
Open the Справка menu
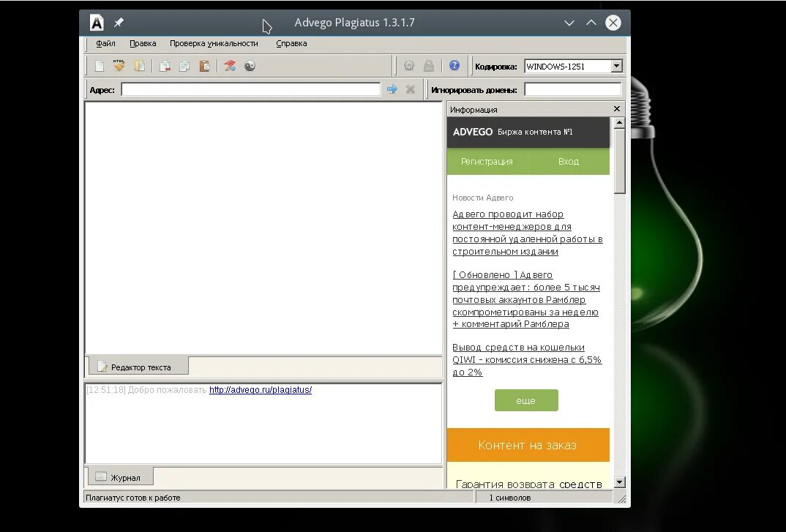click(x=291, y=44)
